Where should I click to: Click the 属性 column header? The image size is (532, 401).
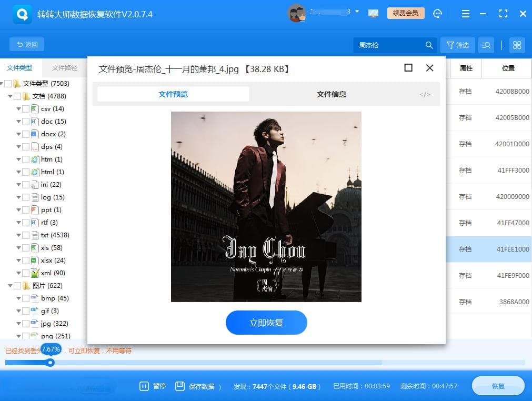pos(466,68)
